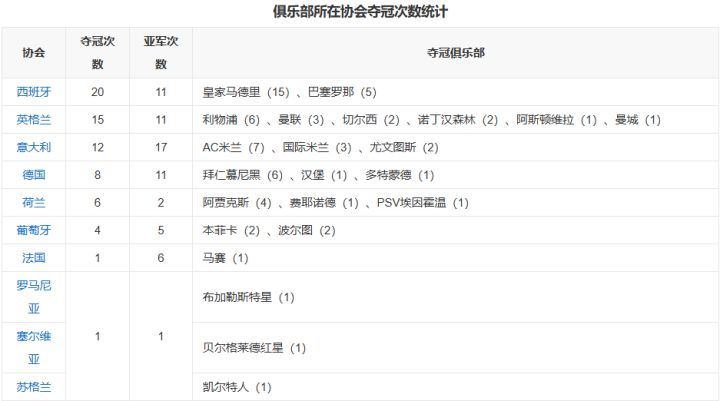Click the 协会 column header
The width and height of the screenshot is (720, 401).
[34, 52]
